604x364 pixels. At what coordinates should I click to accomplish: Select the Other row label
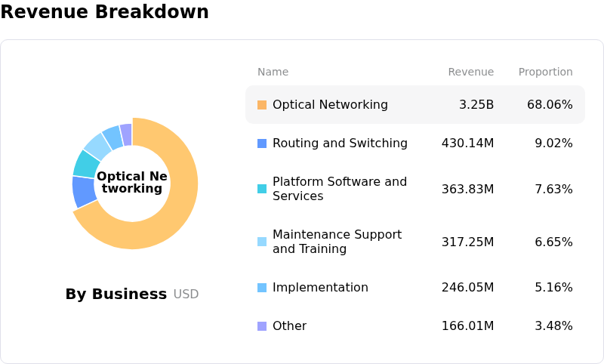pos(289,326)
